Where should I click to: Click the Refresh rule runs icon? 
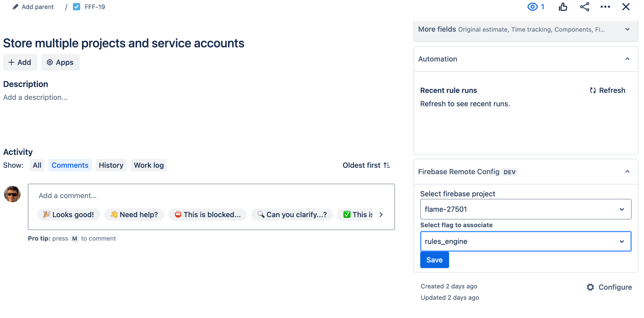coord(592,91)
